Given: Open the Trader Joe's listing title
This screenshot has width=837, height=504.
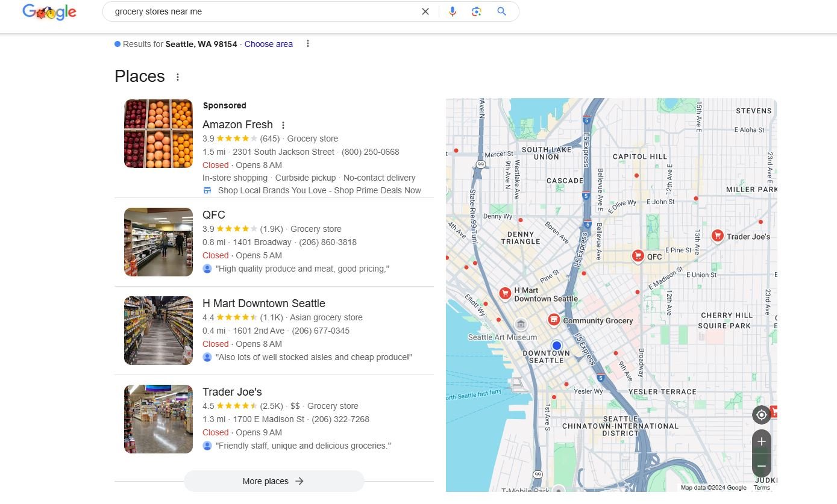Looking at the screenshot, I should (x=232, y=392).
